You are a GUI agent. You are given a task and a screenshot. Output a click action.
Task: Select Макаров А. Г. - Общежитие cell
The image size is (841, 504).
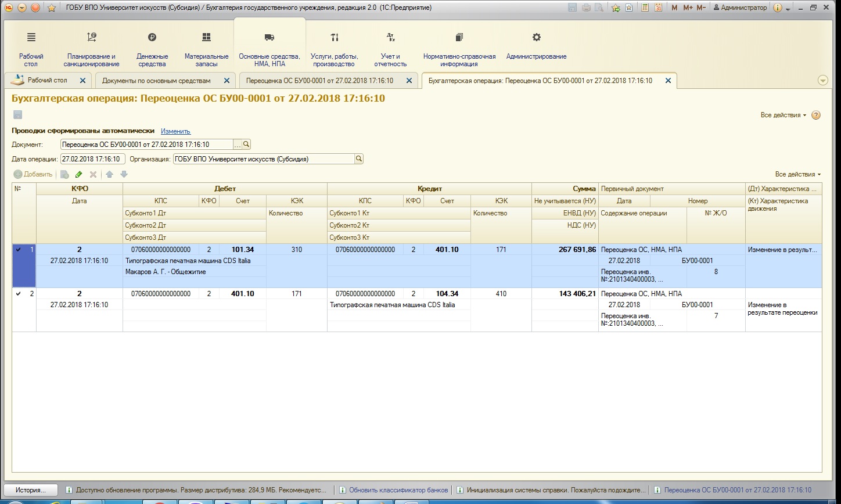[195, 272]
